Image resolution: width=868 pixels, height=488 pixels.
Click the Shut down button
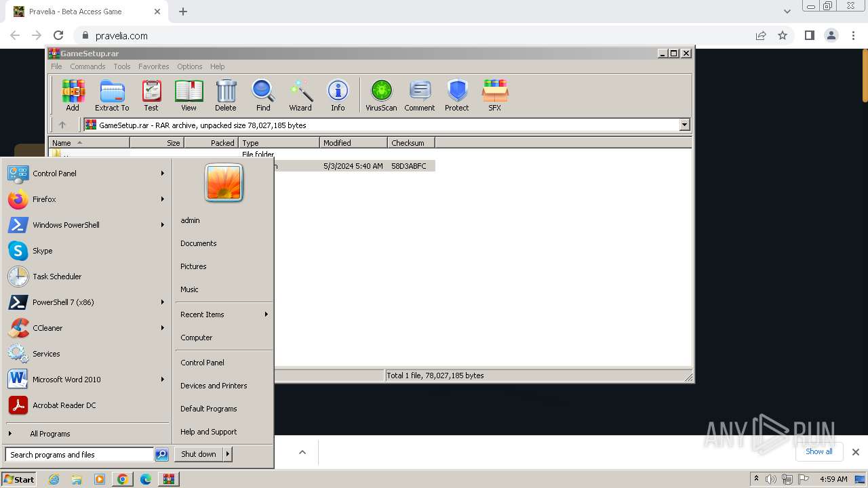click(x=199, y=454)
